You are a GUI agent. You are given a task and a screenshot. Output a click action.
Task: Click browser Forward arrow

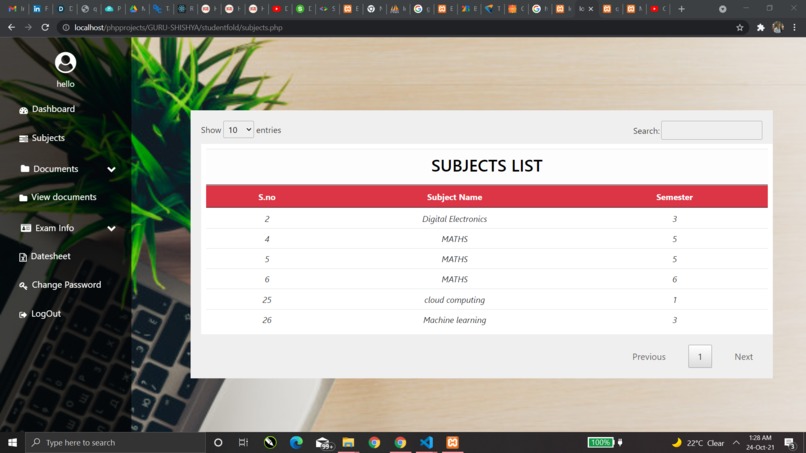point(28,27)
